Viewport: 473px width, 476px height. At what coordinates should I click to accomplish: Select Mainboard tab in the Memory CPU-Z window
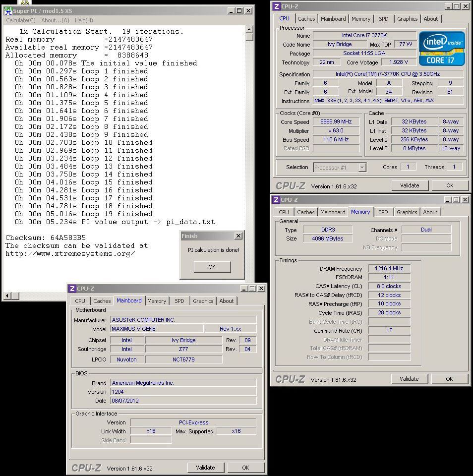(x=333, y=212)
